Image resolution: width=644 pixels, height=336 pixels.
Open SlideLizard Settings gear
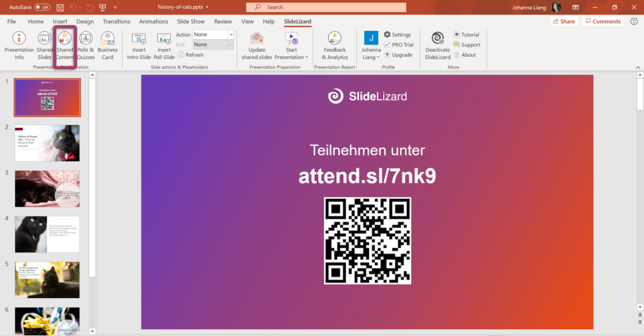[x=397, y=35]
